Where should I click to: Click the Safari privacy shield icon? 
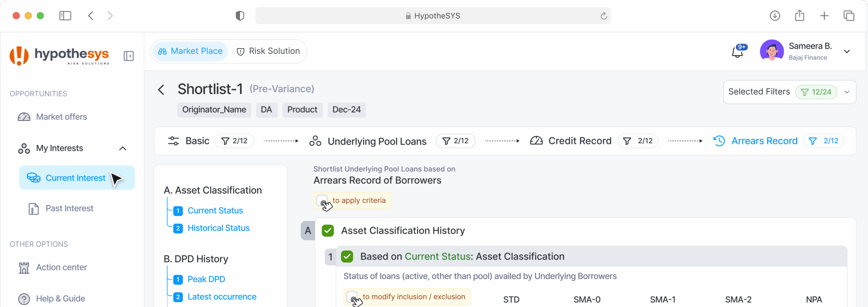click(240, 16)
